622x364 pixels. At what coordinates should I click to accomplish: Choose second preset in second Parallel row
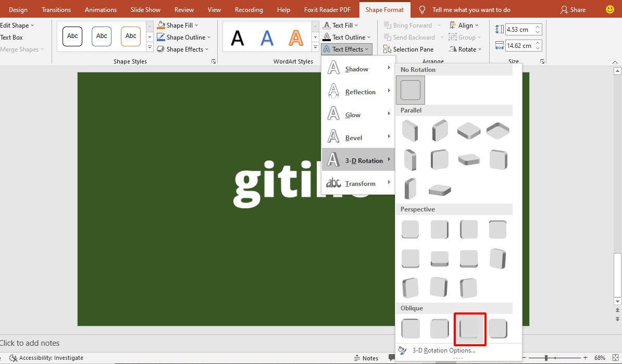(x=440, y=160)
